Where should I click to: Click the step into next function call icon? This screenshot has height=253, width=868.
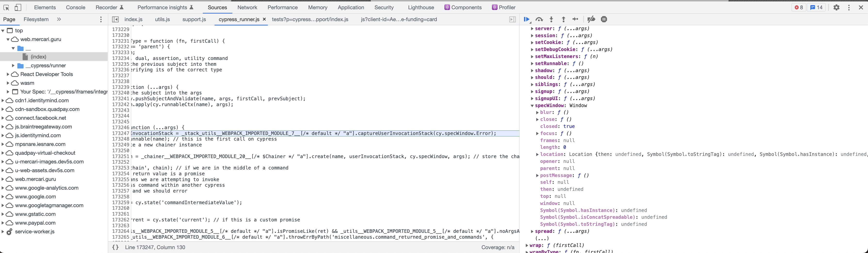551,19
